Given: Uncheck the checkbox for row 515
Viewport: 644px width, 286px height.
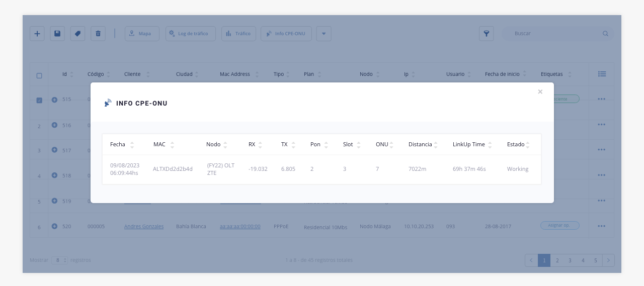Looking at the screenshot, I should 39,100.
